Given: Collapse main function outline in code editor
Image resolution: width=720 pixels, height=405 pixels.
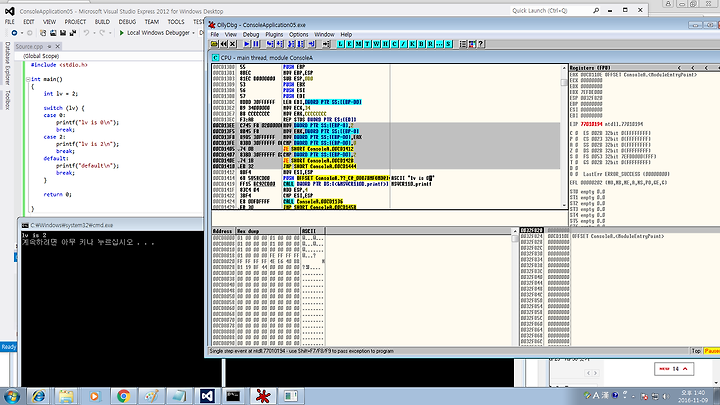Looking at the screenshot, I should pyautogui.click(x=28, y=79).
